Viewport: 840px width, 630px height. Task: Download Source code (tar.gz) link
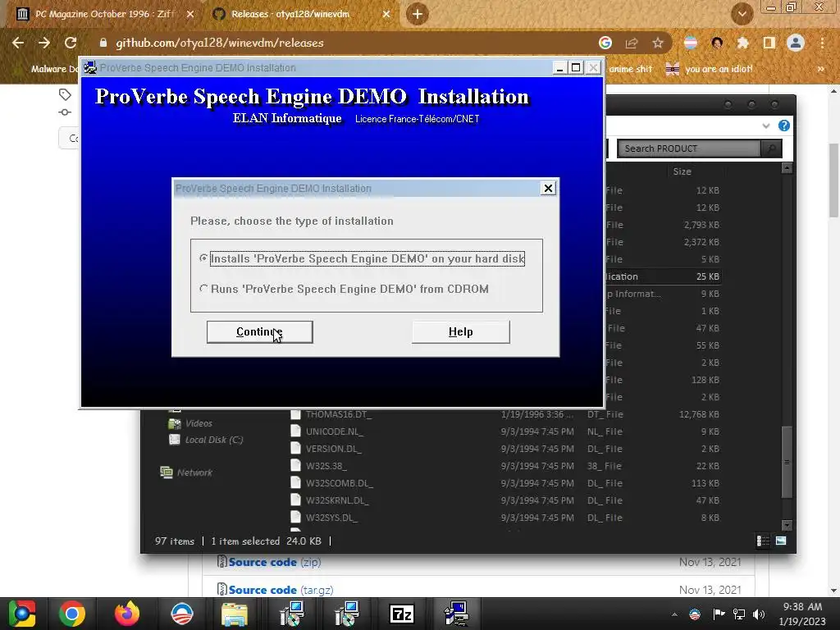click(281, 590)
